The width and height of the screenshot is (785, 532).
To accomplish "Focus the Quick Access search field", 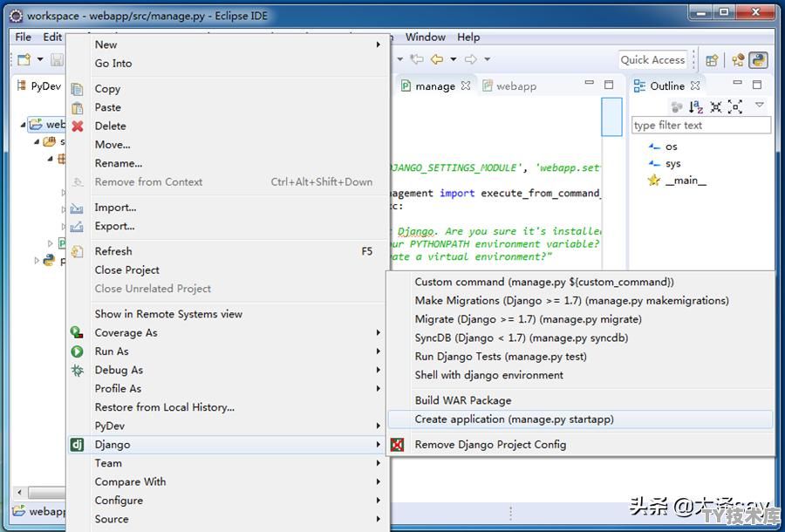I will pos(652,60).
